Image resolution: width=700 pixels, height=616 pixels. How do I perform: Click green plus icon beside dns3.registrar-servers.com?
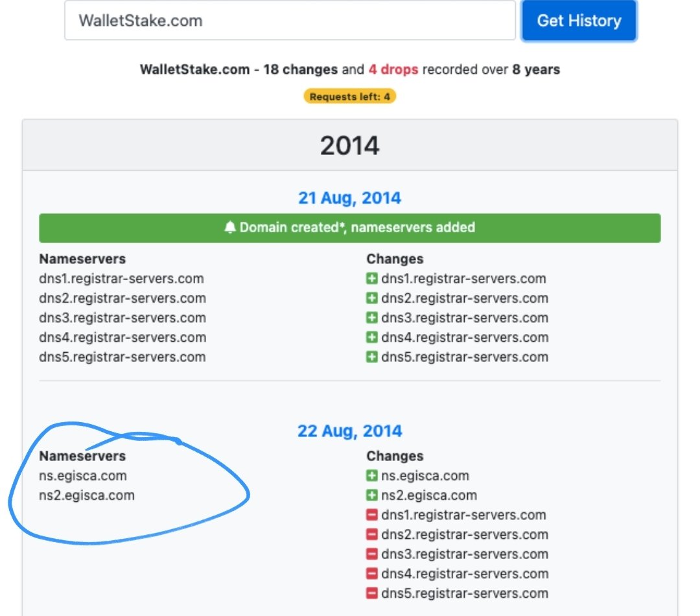[372, 318]
